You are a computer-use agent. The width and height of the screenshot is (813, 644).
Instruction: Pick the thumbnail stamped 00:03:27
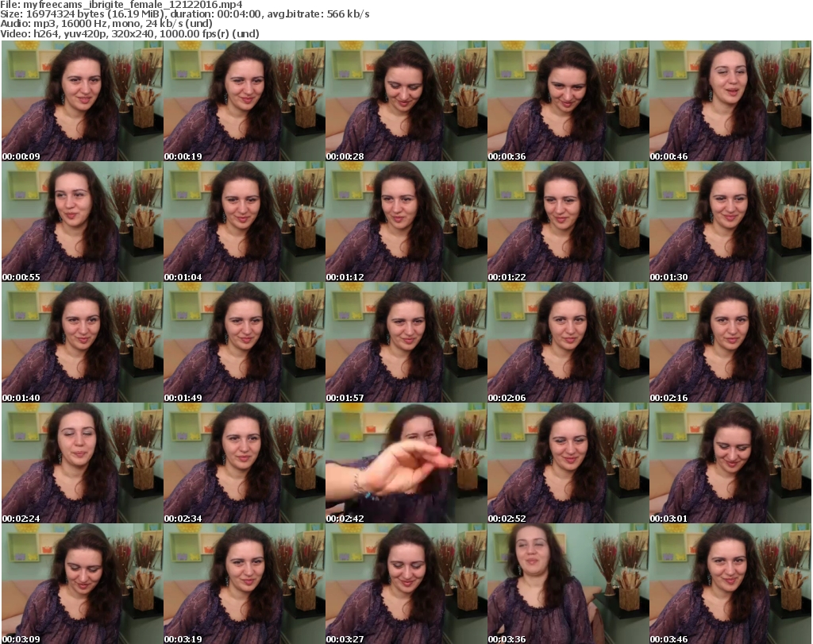tap(406, 584)
